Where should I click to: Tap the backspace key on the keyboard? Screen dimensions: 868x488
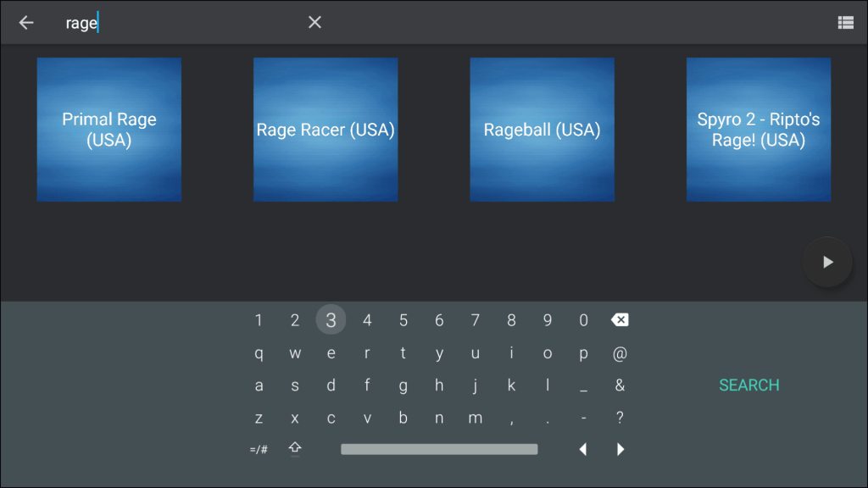(x=620, y=320)
